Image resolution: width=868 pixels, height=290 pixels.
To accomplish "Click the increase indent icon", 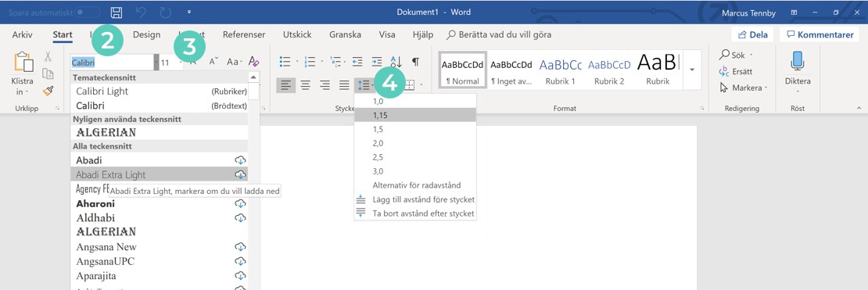I will [377, 62].
